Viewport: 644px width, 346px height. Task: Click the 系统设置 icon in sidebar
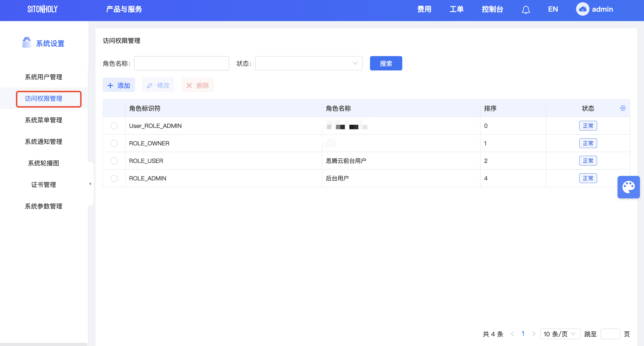pyautogui.click(x=27, y=42)
